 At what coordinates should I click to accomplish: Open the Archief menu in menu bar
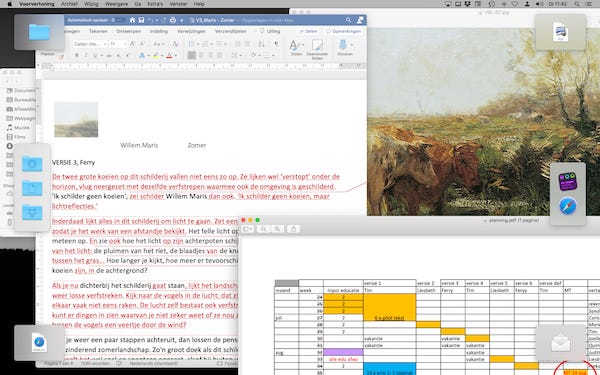point(69,4)
